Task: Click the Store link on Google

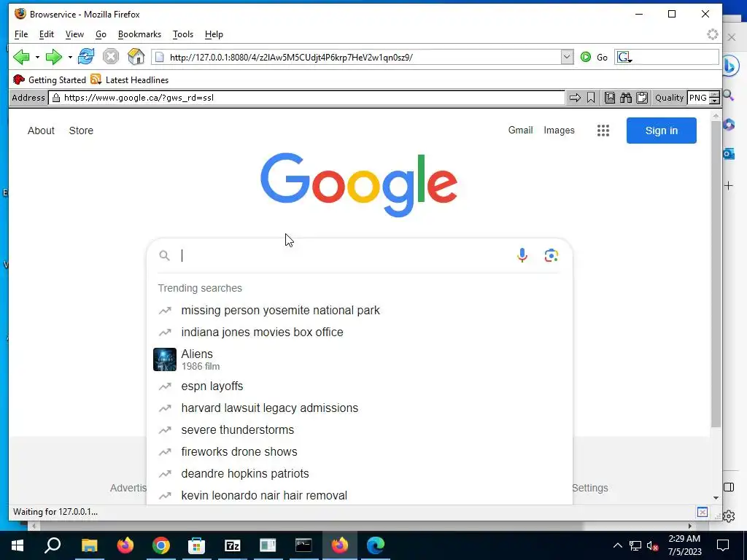Action: 81,131
